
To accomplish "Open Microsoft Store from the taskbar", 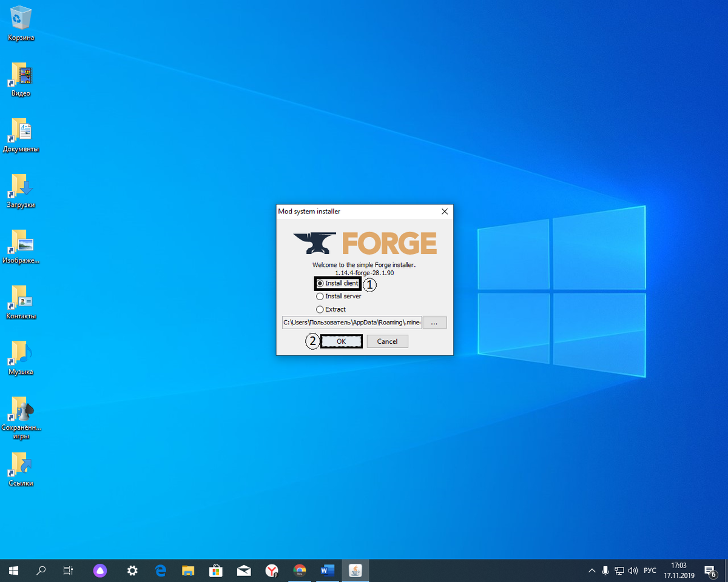I will (216, 570).
